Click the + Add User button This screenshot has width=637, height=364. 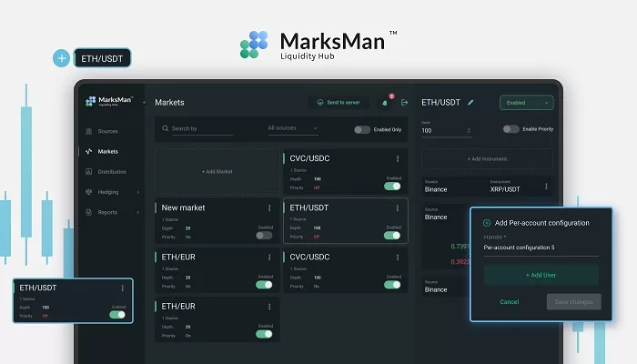coord(541,275)
